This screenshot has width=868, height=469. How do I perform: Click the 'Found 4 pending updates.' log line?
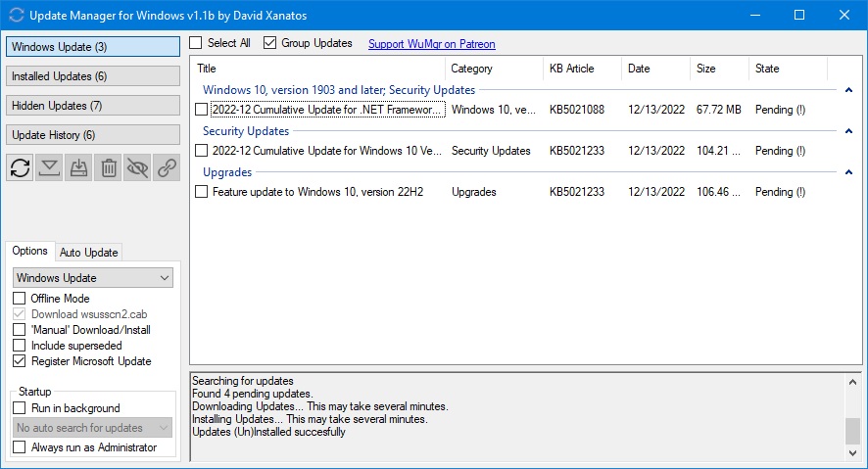[x=253, y=394]
